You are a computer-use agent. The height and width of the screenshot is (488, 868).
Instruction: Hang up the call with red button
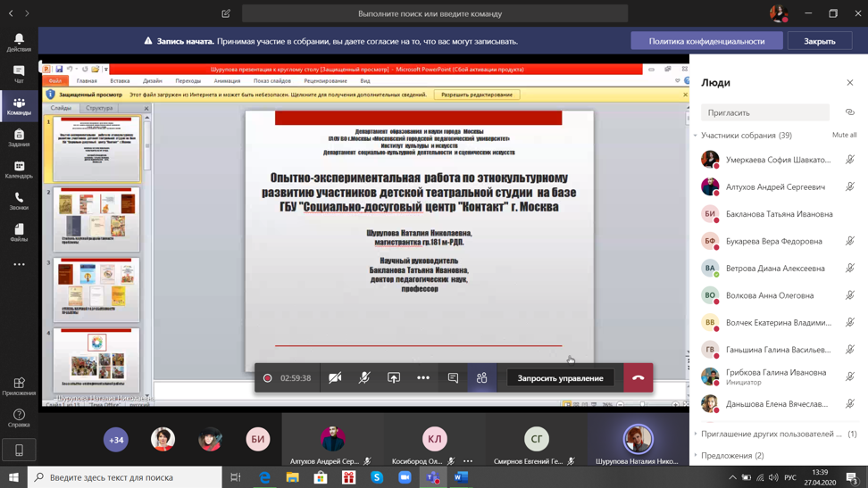pyautogui.click(x=638, y=378)
